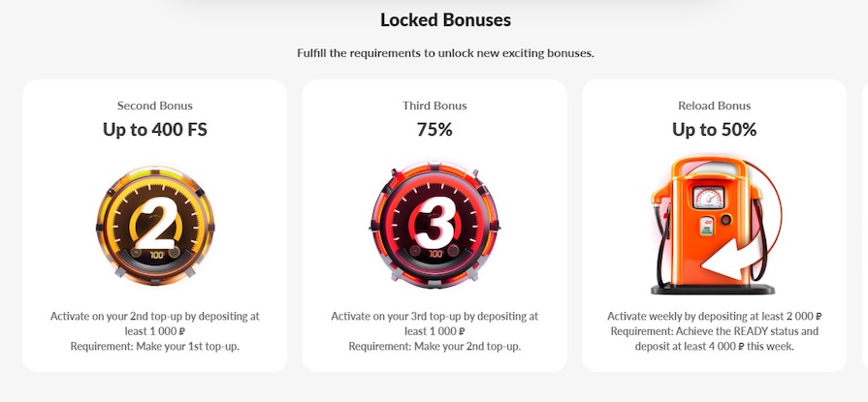Image resolution: width=868 pixels, height=402 pixels.
Task: Select the Second Bonus label
Action: click(155, 106)
